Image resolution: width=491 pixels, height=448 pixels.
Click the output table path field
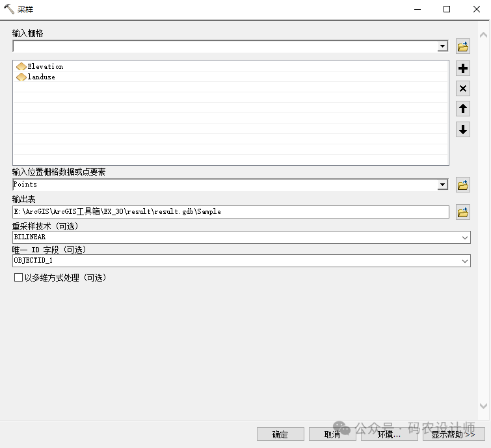click(x=230, y=212)
